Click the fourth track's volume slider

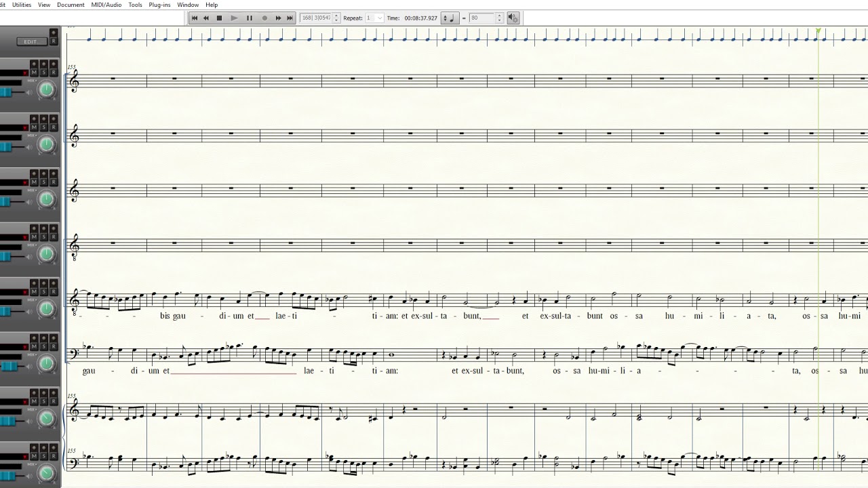pyautogui.click(x=6, y=257)
